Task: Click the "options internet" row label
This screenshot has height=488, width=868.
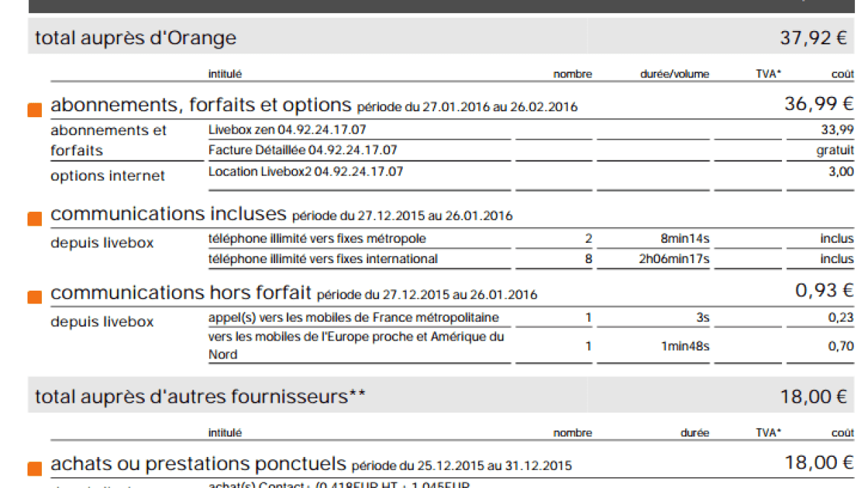Action: (108, 176)
